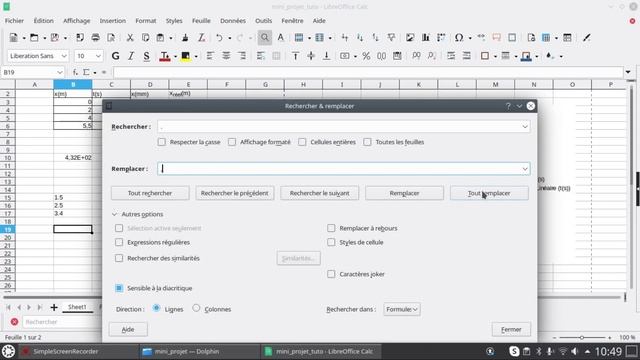Image resolution: width=640 pixels, height=360 pixels.
Task: Click the Paste clipboard icon
Action: [160, 38]
